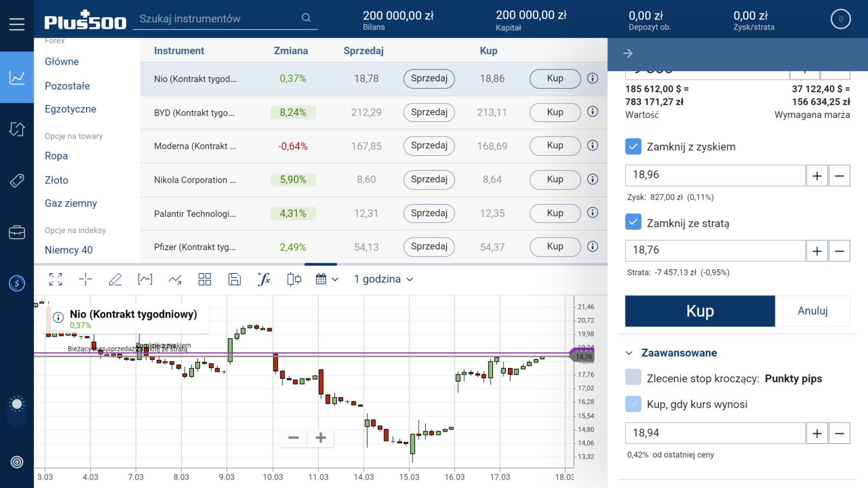Click the search magnifier icon
This screenshot has height=488, width=868.
(306, 18)
